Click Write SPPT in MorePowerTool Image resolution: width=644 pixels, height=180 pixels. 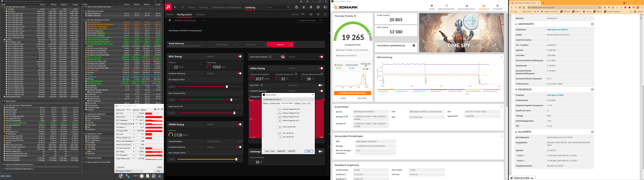[292, 151]
